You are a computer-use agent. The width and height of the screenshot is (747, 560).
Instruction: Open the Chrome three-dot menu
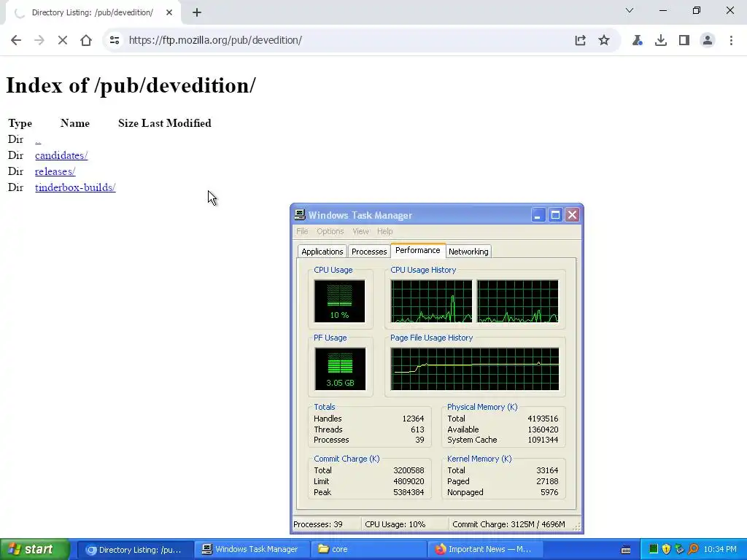pyautogui.click(x=731, y=40)
